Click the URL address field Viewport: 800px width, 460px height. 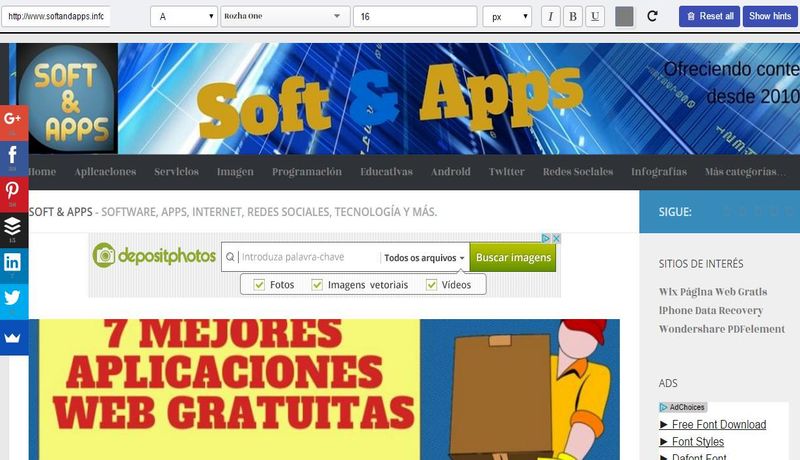pyautogui.click(x=56, y=16)
